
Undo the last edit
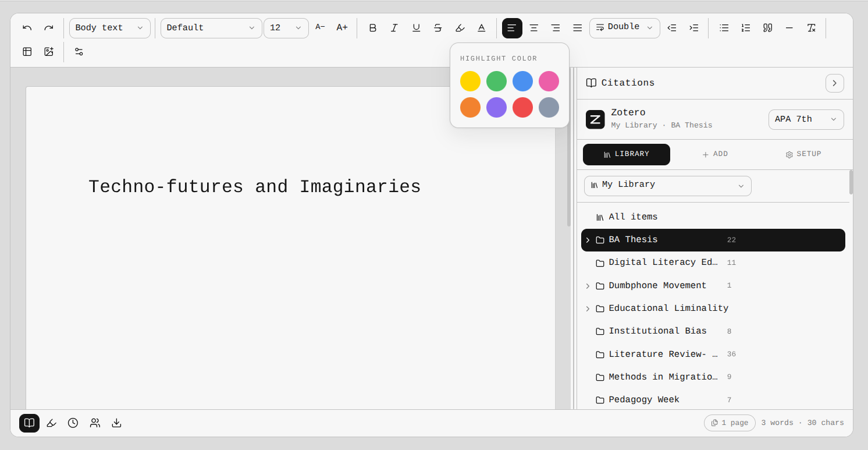pyautogui.click(x=27, y=28)
